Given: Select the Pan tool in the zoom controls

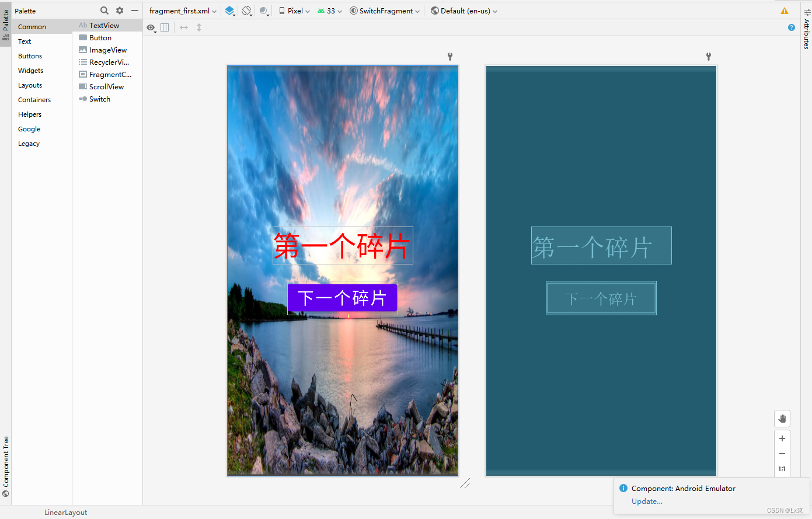Looking at the screenshot, I should click(782, 418).
